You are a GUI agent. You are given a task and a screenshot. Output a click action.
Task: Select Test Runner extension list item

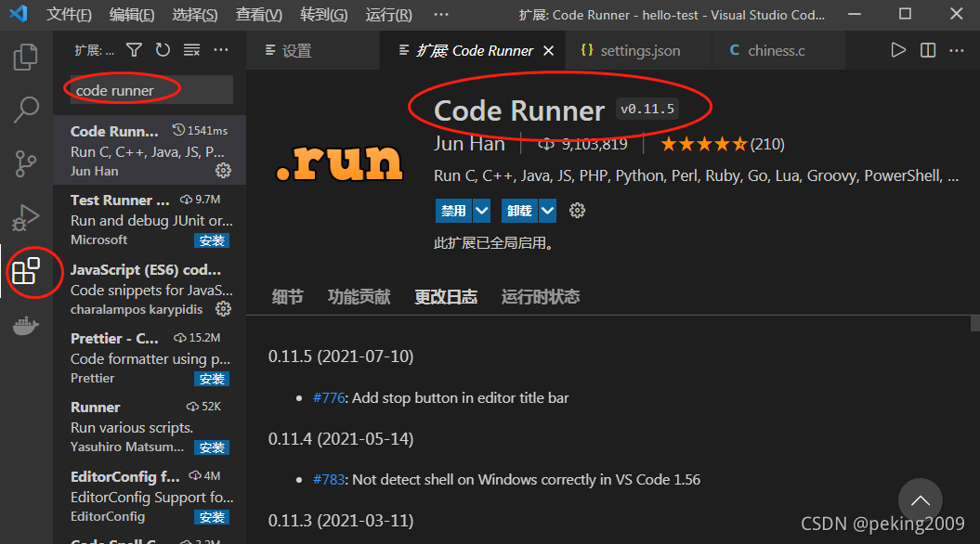tap(150, 219)
